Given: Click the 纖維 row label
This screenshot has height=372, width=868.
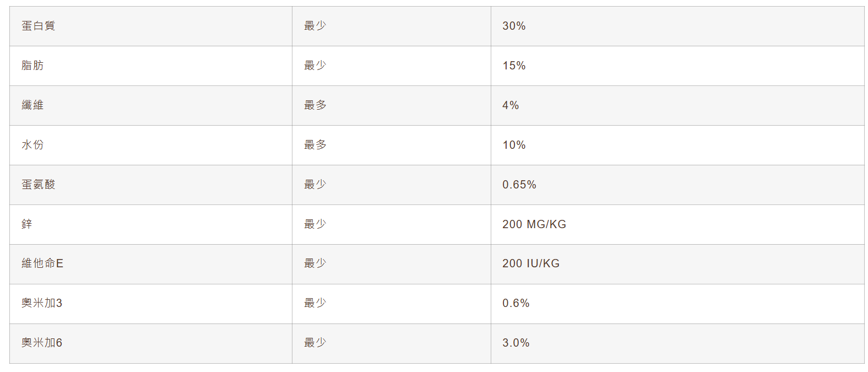Looking at the screenshot, I should click(32, 105).
